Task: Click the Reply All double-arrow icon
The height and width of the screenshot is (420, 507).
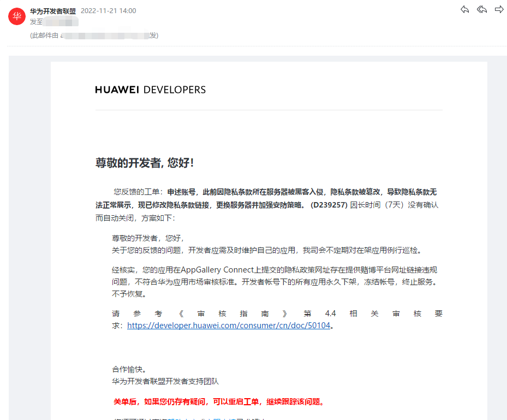Action: click(482, 10)
